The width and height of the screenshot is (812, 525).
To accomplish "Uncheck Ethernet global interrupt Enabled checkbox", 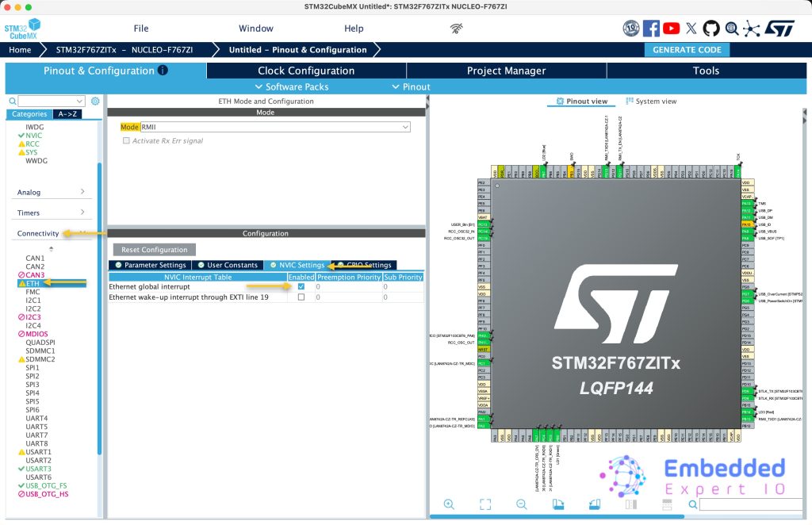I will click(x=301, y=286).
